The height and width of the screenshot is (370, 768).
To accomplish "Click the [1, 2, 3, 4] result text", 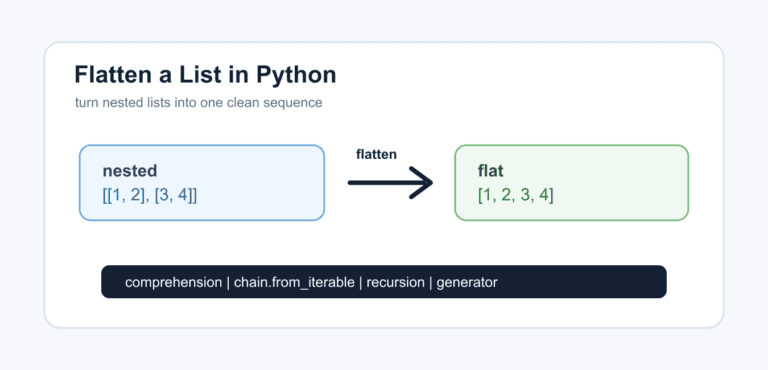I will (x=516, y=196).
